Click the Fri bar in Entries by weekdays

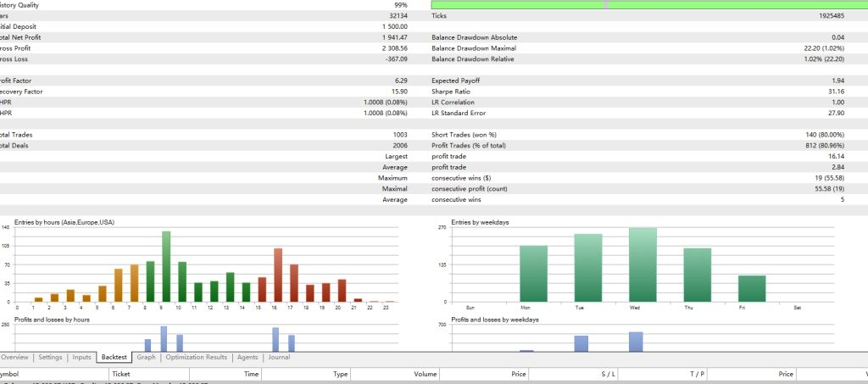[x=752, y=289]
